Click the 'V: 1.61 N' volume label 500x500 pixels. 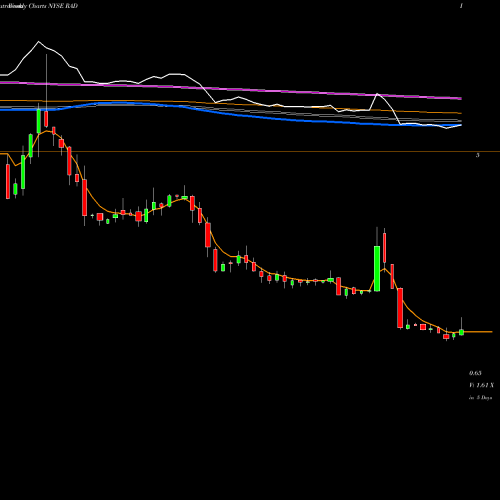[481, 385]
